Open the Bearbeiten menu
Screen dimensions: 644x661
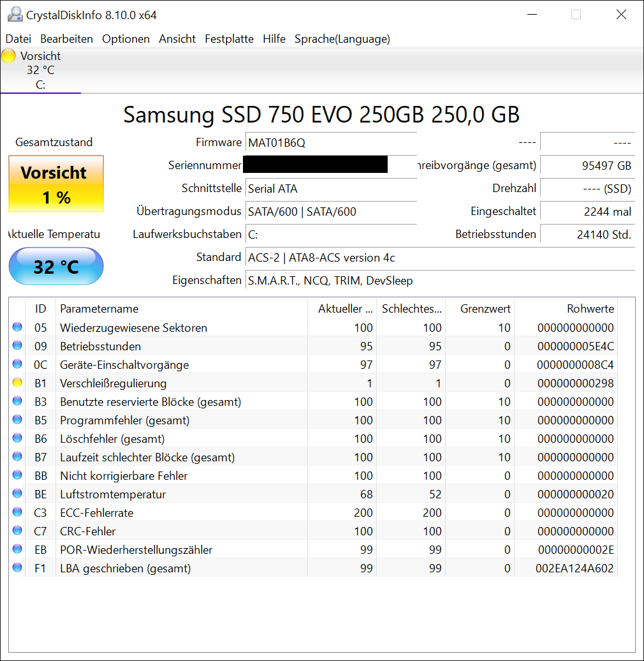pyautogui.click(x=66, y=39)
